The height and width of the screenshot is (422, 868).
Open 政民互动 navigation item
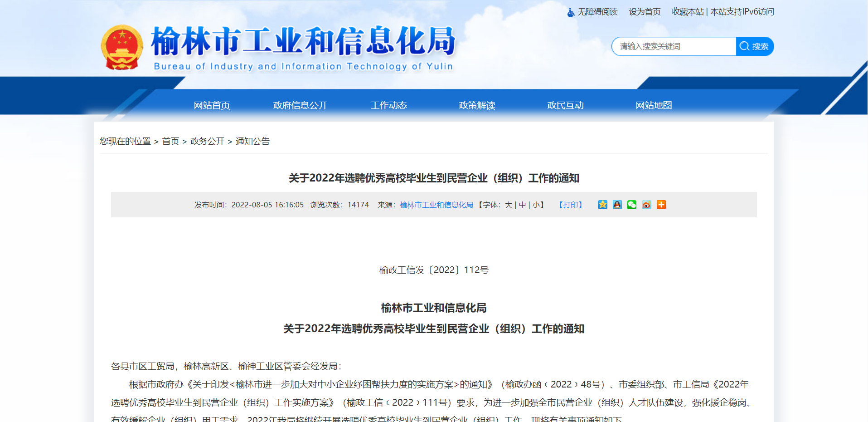pos(565,105)
